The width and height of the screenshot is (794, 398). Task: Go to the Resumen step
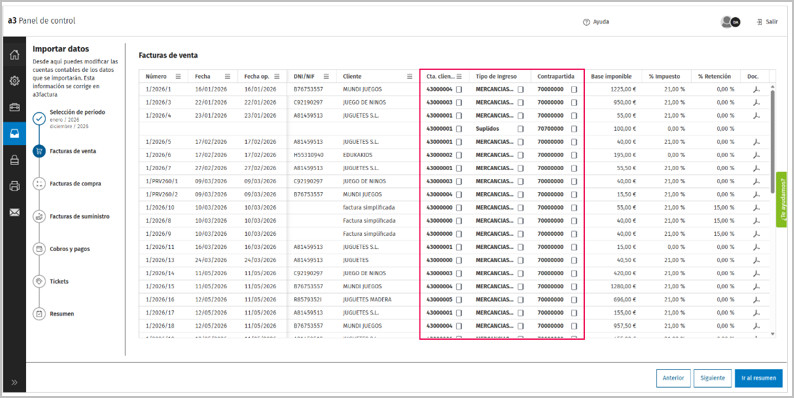[x=62, y=313]
